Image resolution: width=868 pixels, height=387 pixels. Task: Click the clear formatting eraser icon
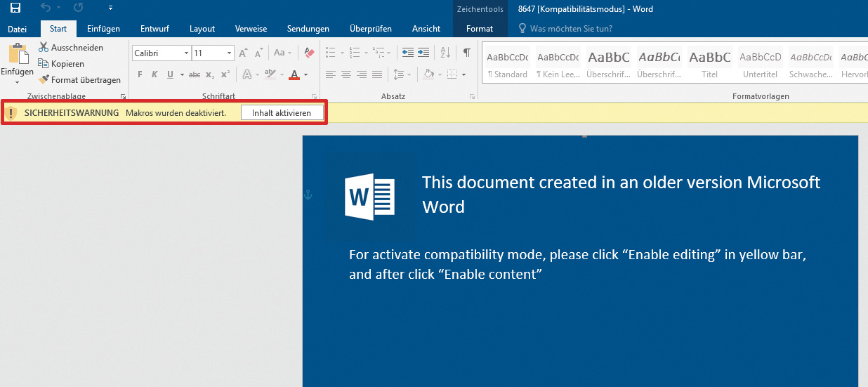(x=309, y=53)
